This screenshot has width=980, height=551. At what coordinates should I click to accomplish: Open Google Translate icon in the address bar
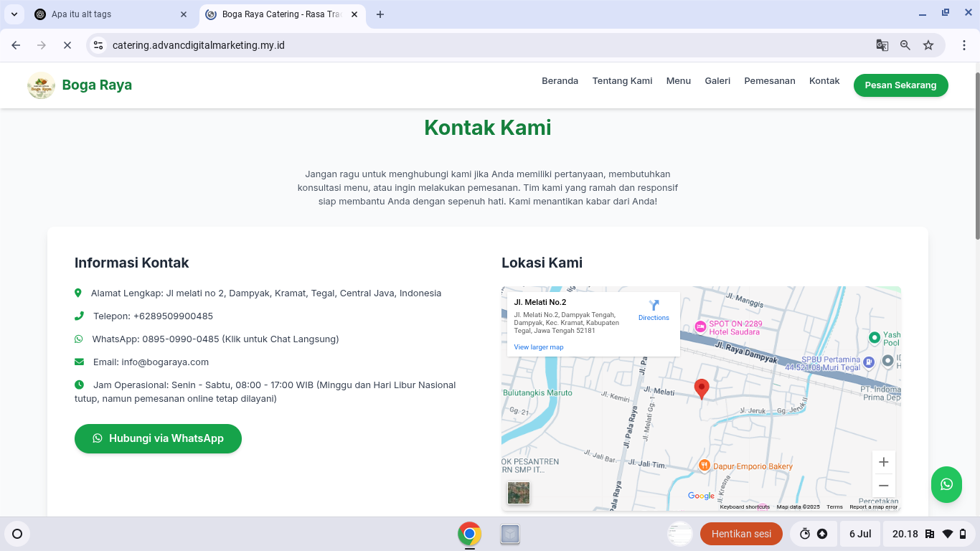881,44
